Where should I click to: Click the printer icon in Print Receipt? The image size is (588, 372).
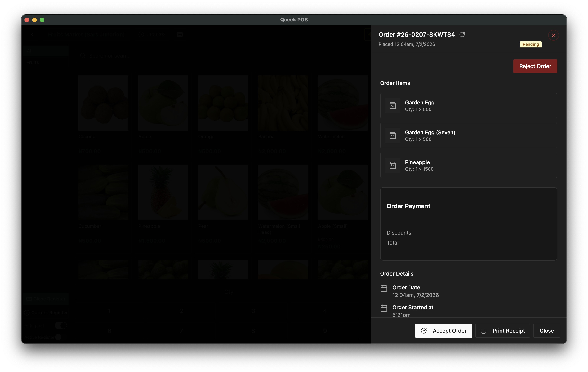click(483, 330)
